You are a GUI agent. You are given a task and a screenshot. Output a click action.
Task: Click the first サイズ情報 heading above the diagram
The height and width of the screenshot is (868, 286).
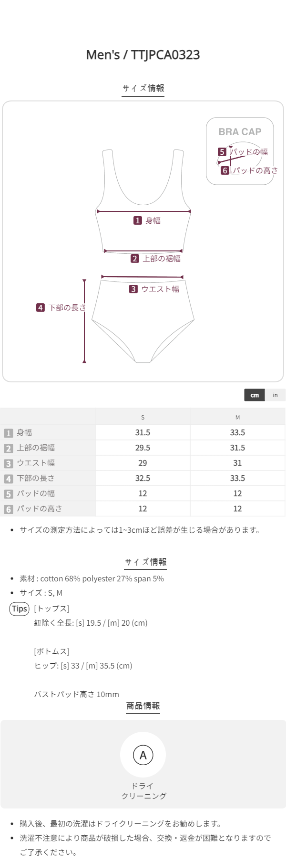(x=143, y=88)
